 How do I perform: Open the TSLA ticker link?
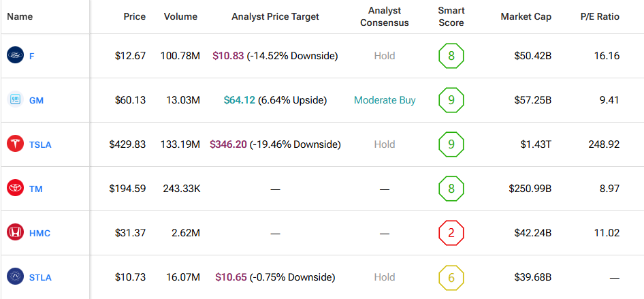pyautogui.click(x=40, y=144)
